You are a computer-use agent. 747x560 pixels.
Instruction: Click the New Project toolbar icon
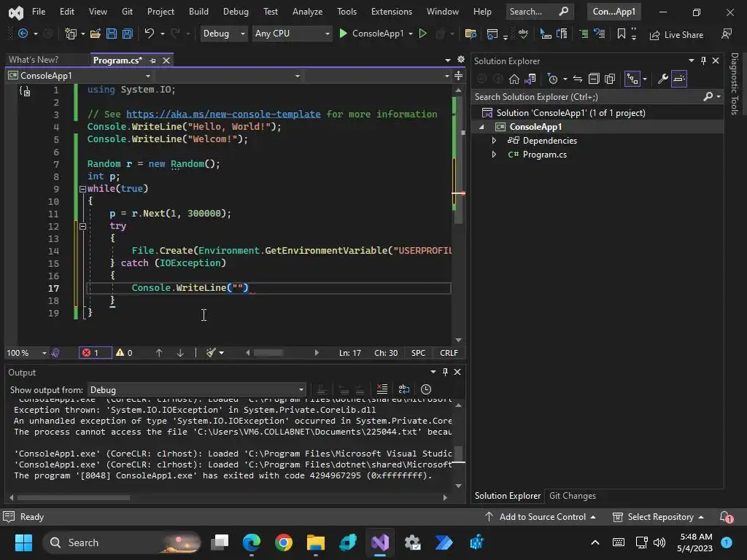click(x=71, y=34)
